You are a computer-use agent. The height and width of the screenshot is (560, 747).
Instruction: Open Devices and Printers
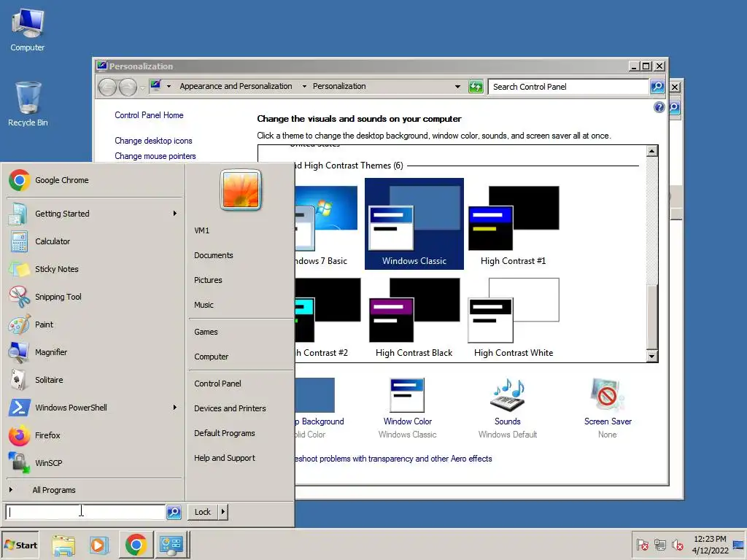[x=230, y=408]
